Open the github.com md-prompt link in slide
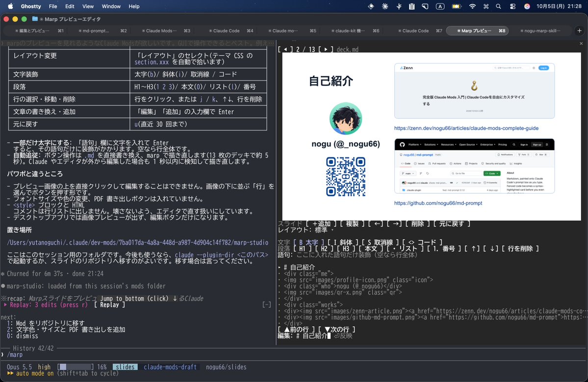This screenshot has width=588, height=382. coord(438,203)
